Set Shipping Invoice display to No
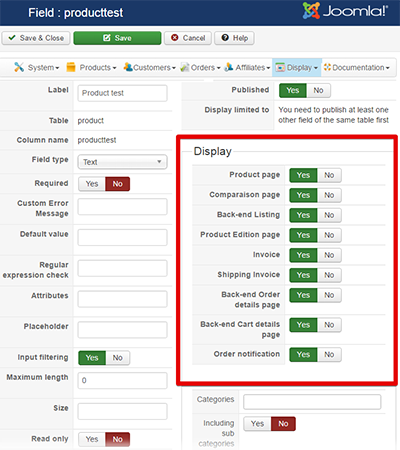Screen dimensions: 400x450 [329, 275]
